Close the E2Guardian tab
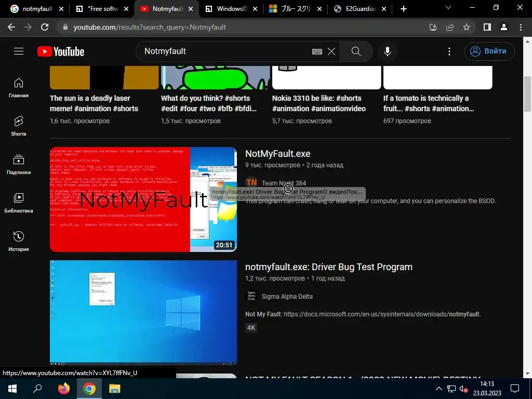This screenshot has height=399, width=532. 384,9
